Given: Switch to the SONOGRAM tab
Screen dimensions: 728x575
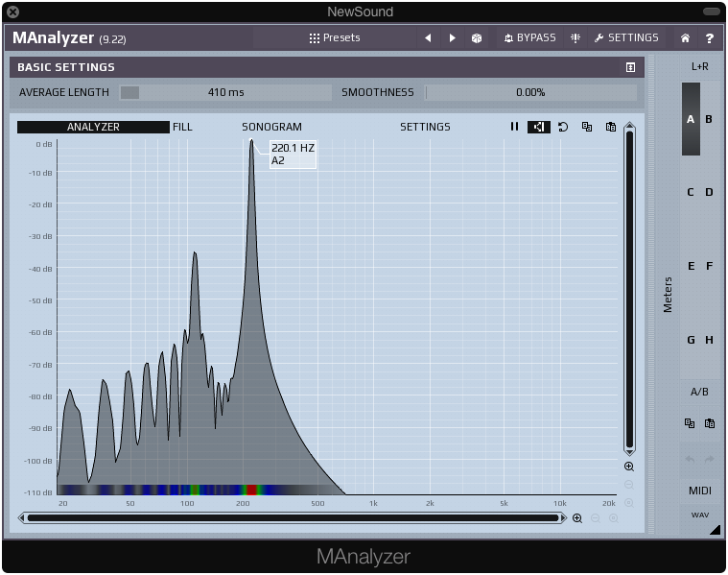Looking at the screenshot, I should 271,127.
